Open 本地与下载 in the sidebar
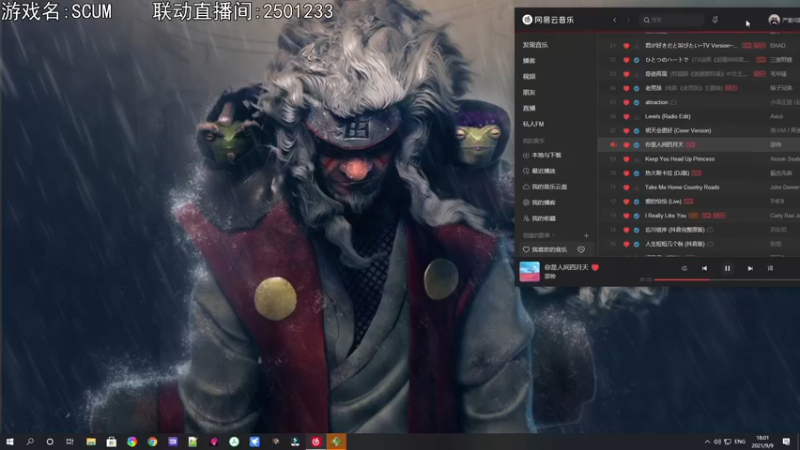 [542, 155]
